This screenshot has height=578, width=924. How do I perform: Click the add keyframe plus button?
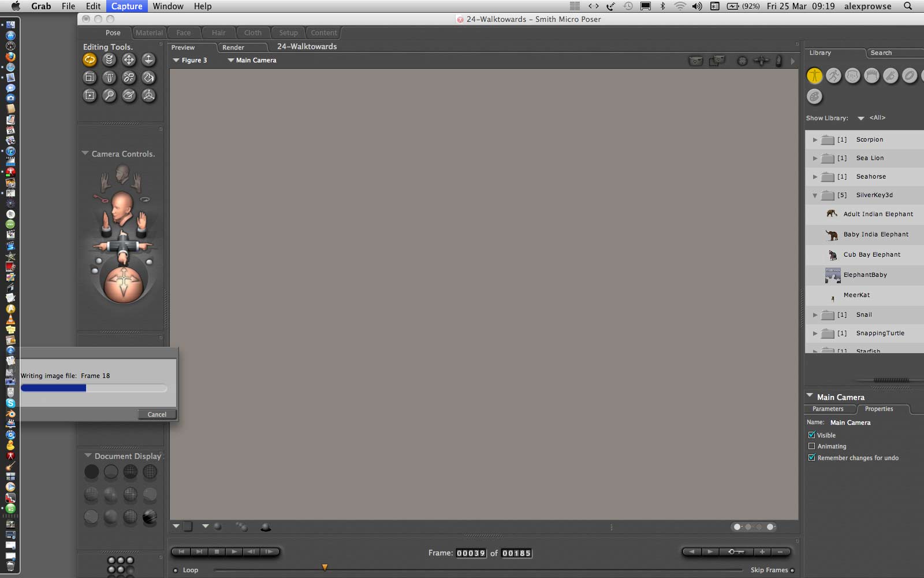[x=762, y=552]
